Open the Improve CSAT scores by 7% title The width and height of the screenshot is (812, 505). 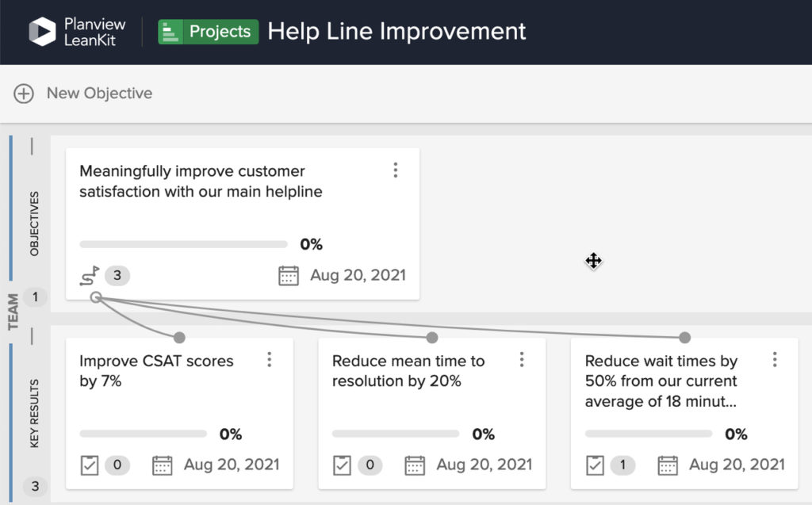pos(156,371)
